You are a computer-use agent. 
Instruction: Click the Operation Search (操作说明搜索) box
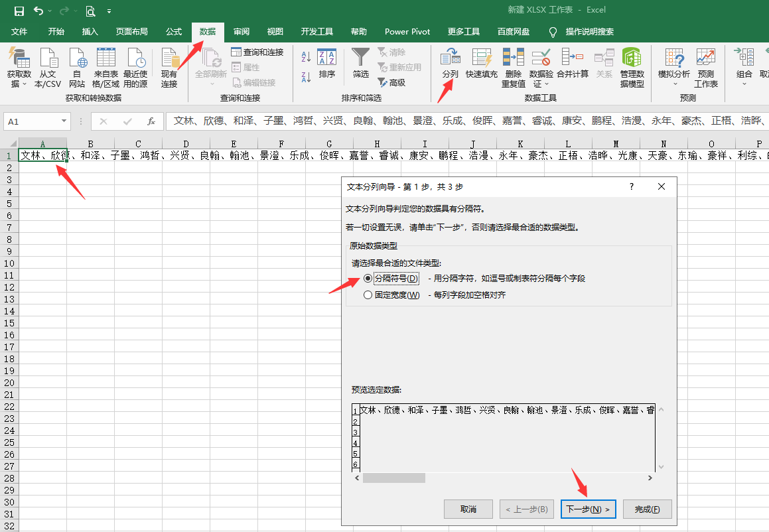589,32
